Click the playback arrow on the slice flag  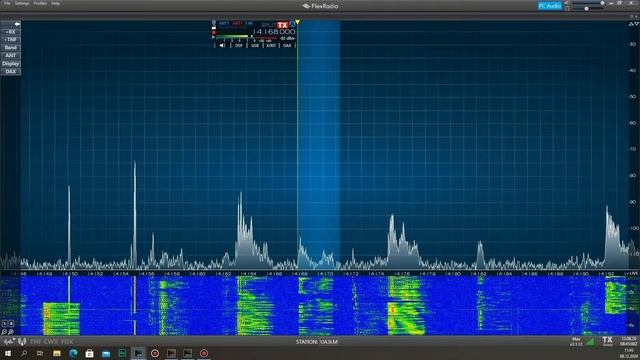click(213, 37)
